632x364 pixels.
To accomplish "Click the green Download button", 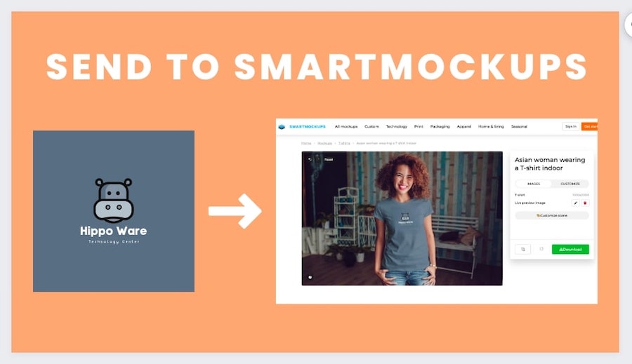I will click(570, 249).
